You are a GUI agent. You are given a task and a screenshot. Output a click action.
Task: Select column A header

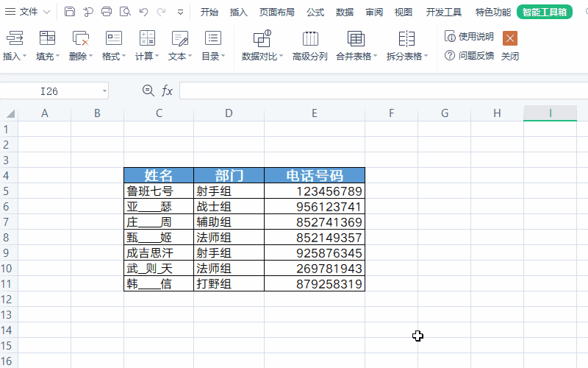44,113
